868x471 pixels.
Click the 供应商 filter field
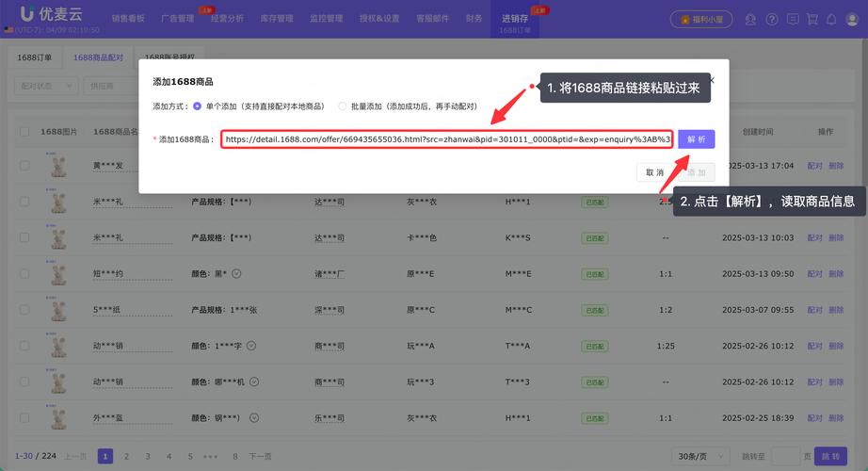pos(111,86)
